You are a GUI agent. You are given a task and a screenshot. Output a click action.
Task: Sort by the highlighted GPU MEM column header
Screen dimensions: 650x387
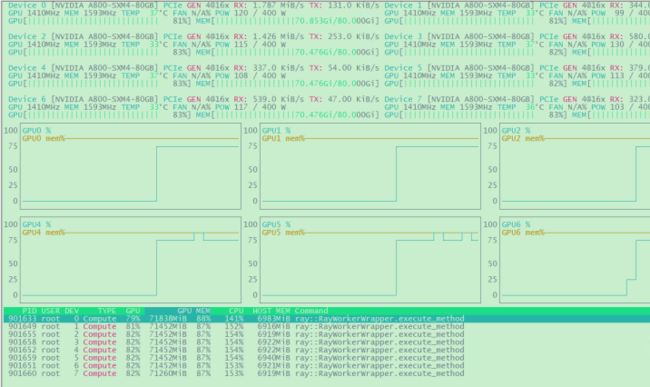(x=194, y=311)
